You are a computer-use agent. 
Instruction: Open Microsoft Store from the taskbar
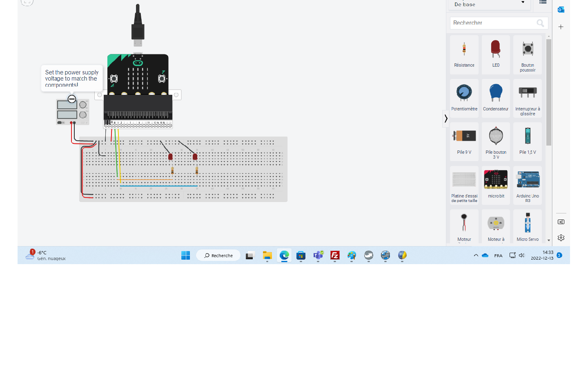click(301, 256)
